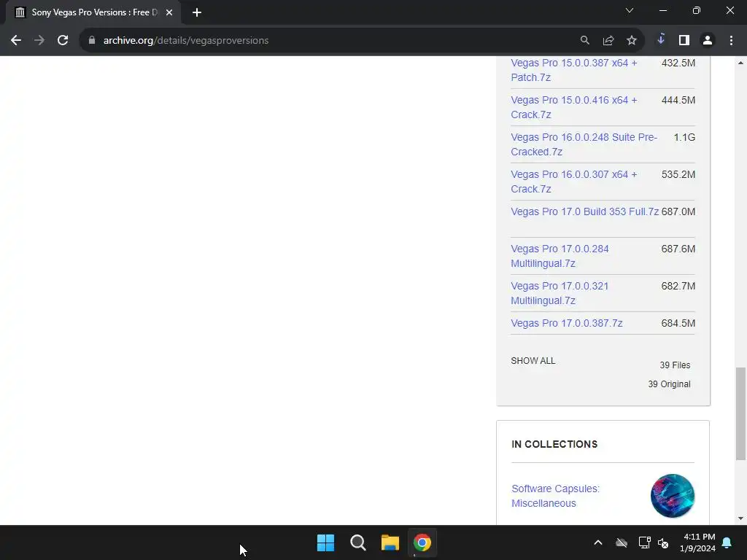Open network status tray icon
The image size is (747, 560).
coord(645,542)
